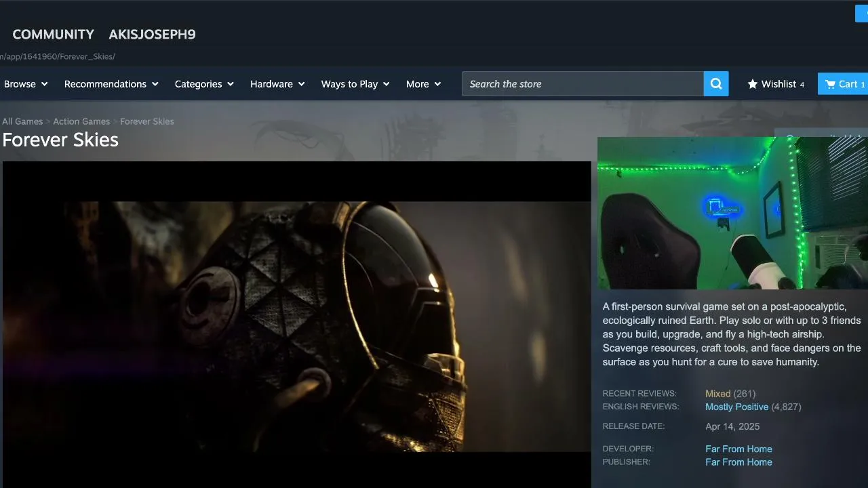Viewport: 868px width, 488px height.
Task: Expand the Recommendations dropdown
Action: (111, 84)
